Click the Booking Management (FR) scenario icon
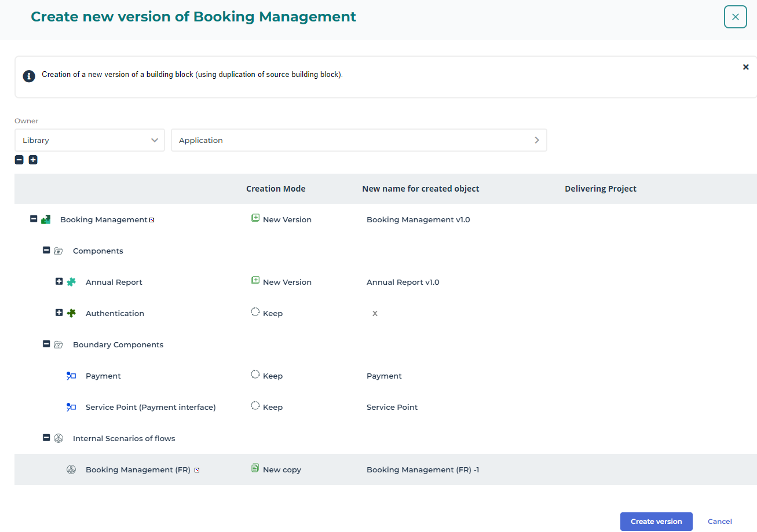Image resolution: width=757 pixels, height=532 pixels. pos(71,469)
